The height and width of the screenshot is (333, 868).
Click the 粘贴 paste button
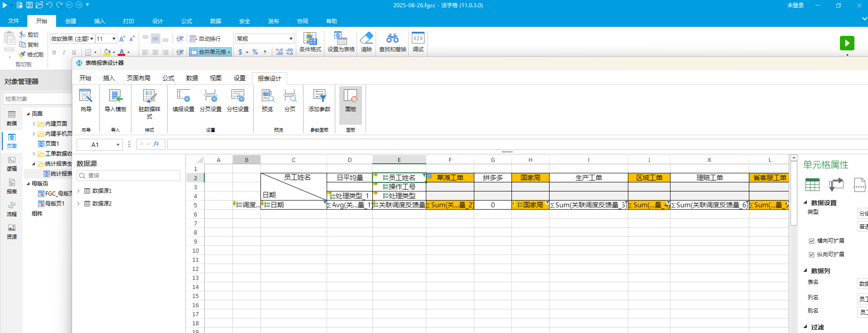10,43
